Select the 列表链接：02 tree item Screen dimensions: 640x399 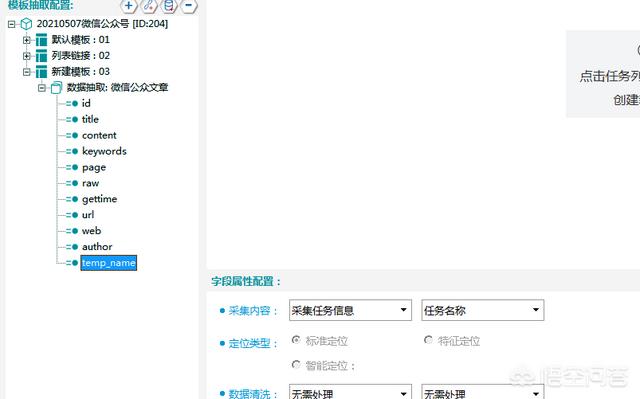(80, 55)
